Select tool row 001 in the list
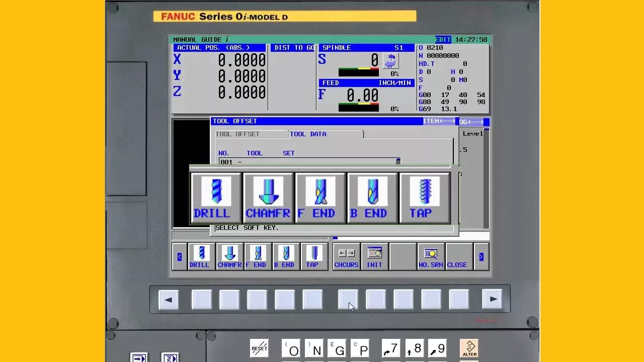This screenshot has height=362, width=644. tap(307, 162)
